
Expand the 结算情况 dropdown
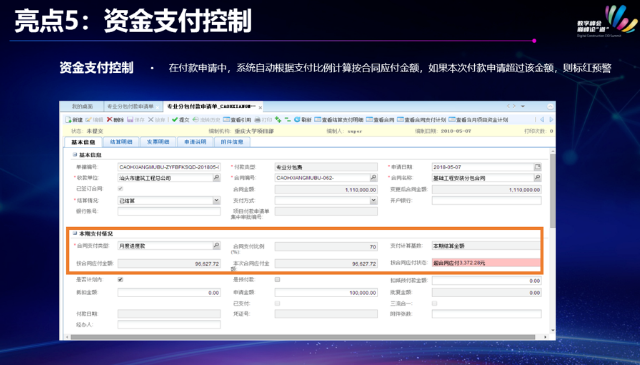216,200
